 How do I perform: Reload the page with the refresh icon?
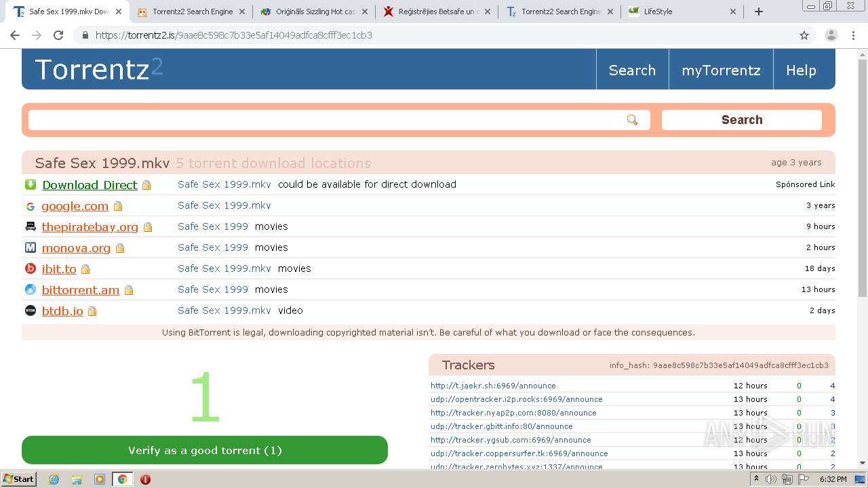coord(58,35)
